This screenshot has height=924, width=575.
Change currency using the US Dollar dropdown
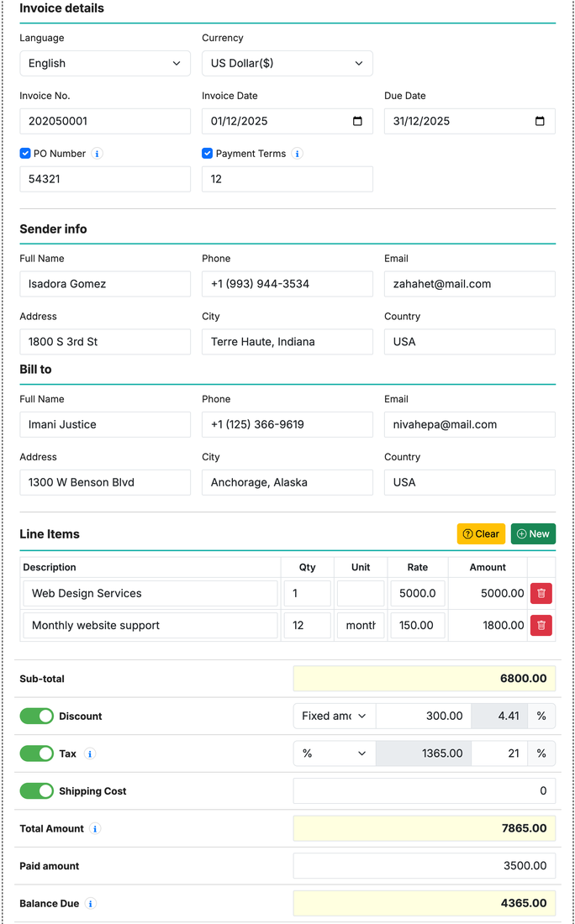(x=287, y=63)
